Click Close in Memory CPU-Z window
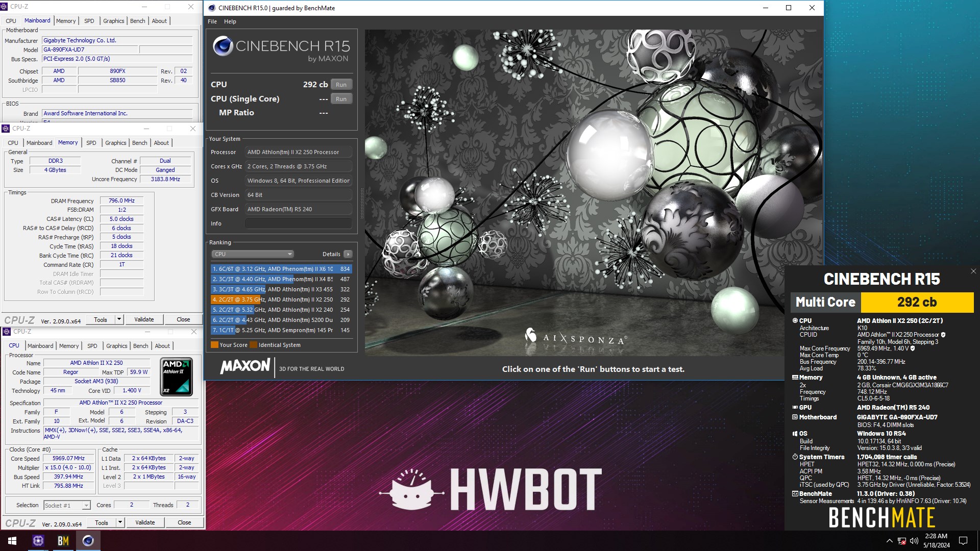The image size is (980, 551). coord(183,319)
